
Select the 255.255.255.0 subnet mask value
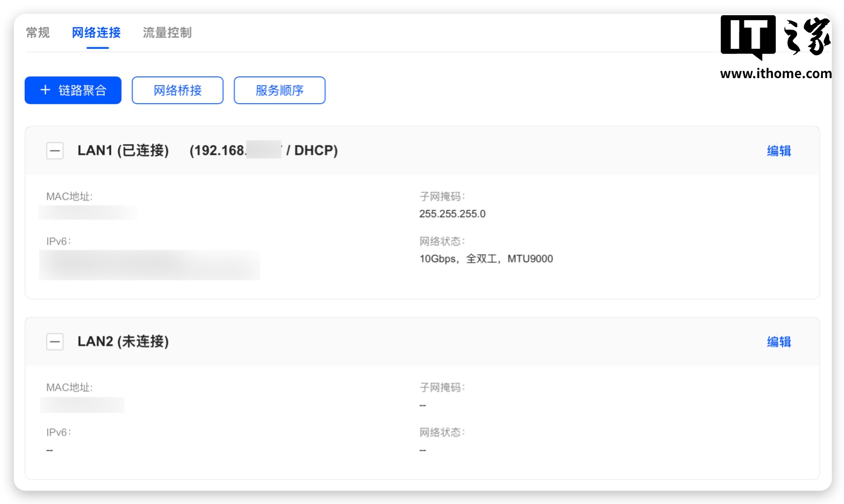452,214
